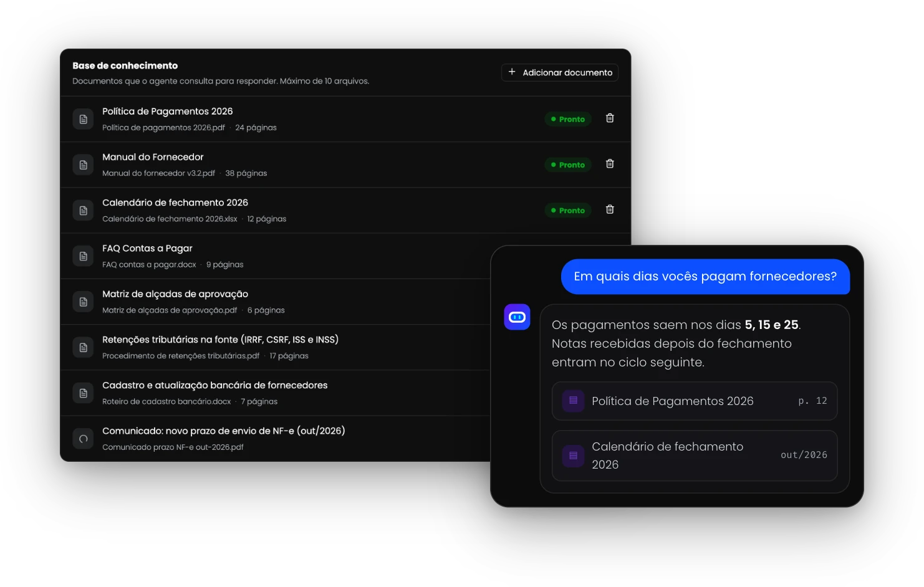
Task: Select Retenções tributárias na fonte document title
Action: tap(220, 340)
